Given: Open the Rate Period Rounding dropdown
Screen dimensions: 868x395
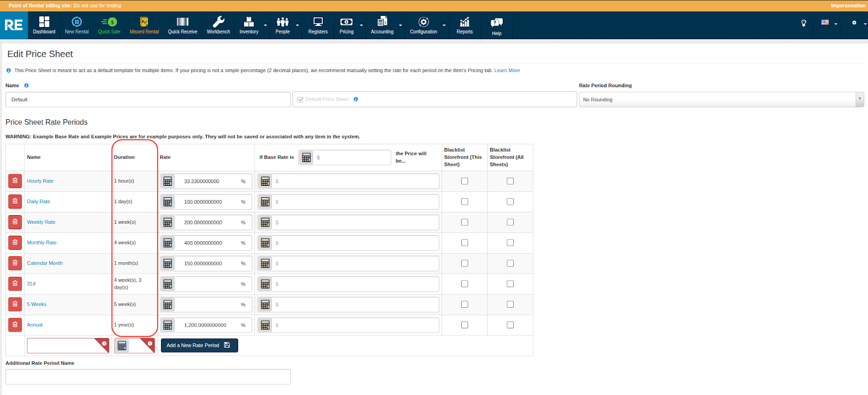Looking at the screenshot, I should click(x=721, y=100).
